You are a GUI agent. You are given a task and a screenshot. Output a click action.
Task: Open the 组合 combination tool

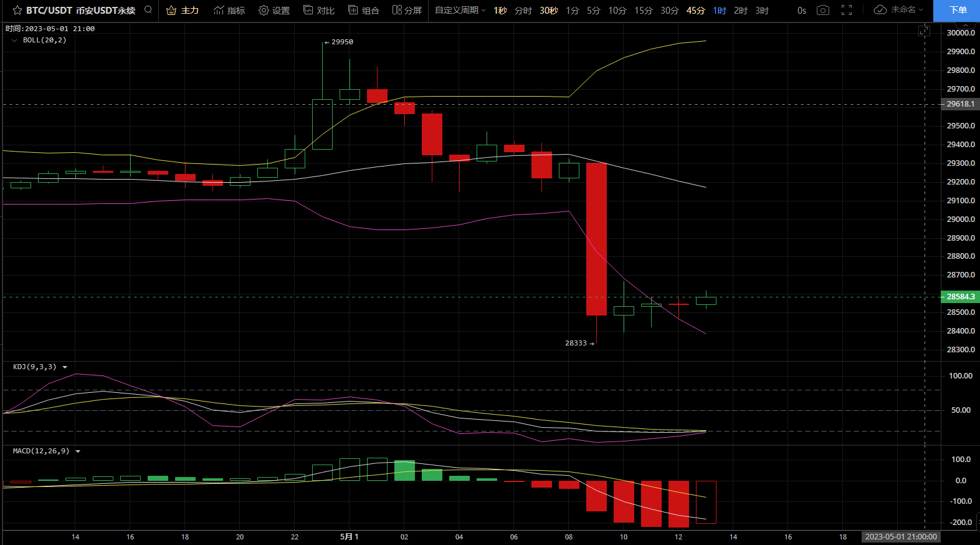(x=364, y=10)
